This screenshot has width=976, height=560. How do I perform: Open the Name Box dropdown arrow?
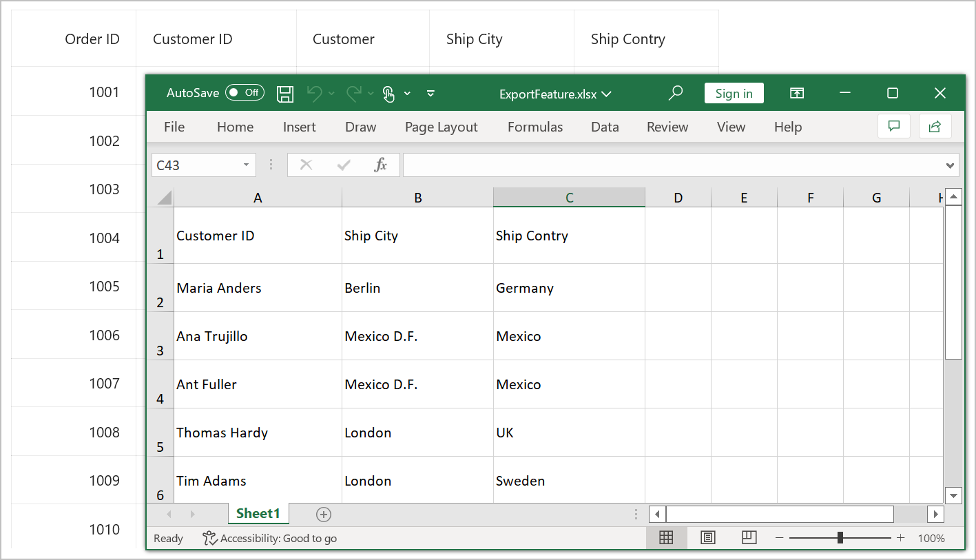pos(247,165)
